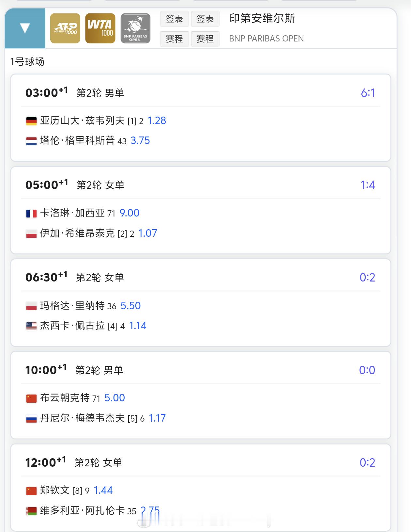Select the 9.00 odds for 卡洛琳·加西亚
The image size is (411, 532).
pos(129,213)
